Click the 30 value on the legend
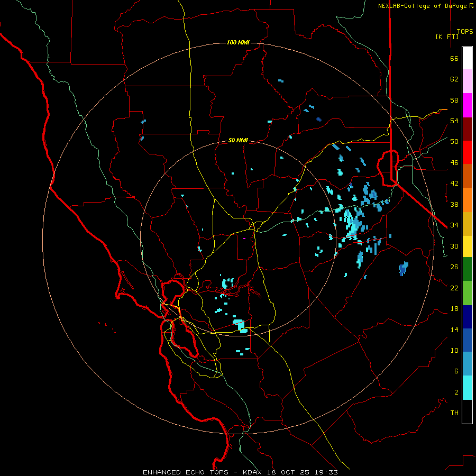Viewport: 476px width, 476px height. [454, 246]
